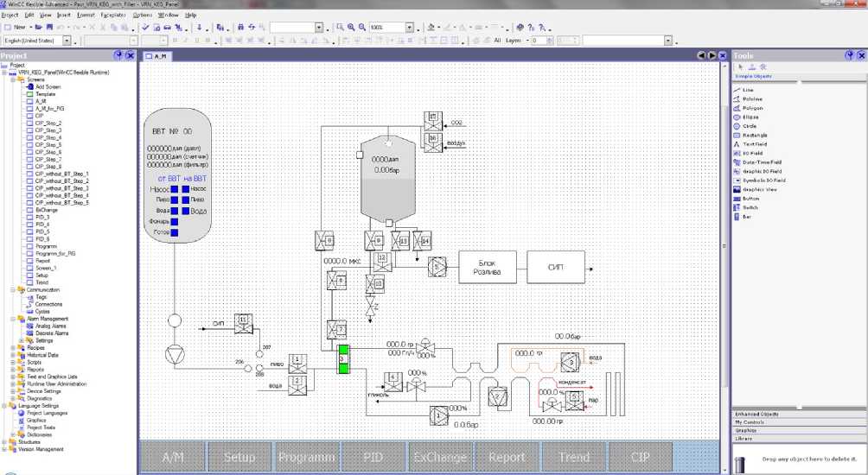Select the Bar object tool

pyautogui.click(x=746, y=217)
